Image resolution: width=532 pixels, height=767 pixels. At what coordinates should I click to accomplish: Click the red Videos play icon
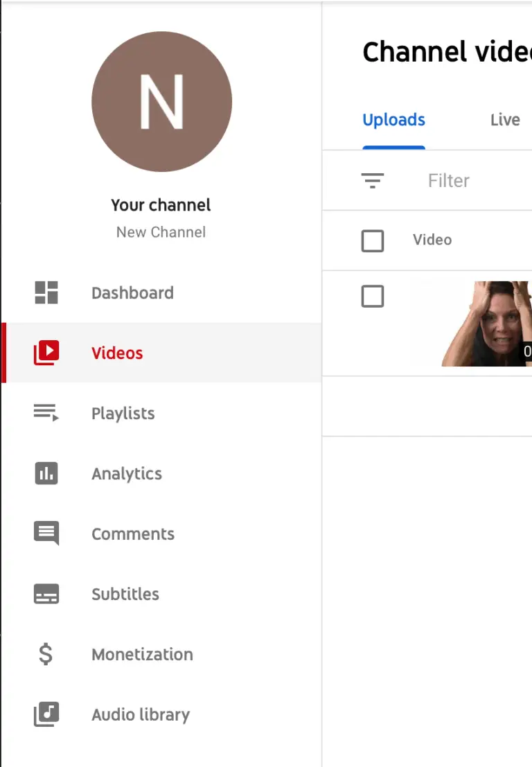tap(46, 353)
